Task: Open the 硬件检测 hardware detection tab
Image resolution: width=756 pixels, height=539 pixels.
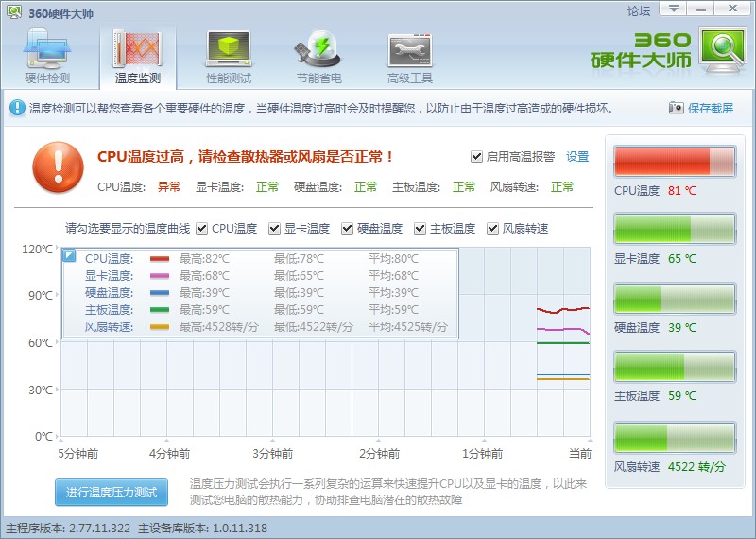Action: coord(46,57)
